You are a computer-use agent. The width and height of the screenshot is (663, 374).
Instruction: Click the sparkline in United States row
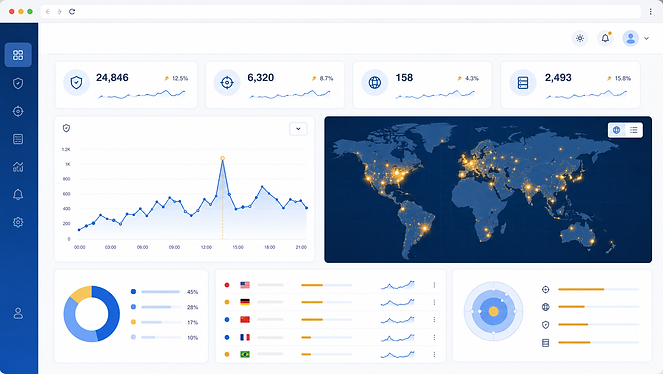[x=397, y=285]
